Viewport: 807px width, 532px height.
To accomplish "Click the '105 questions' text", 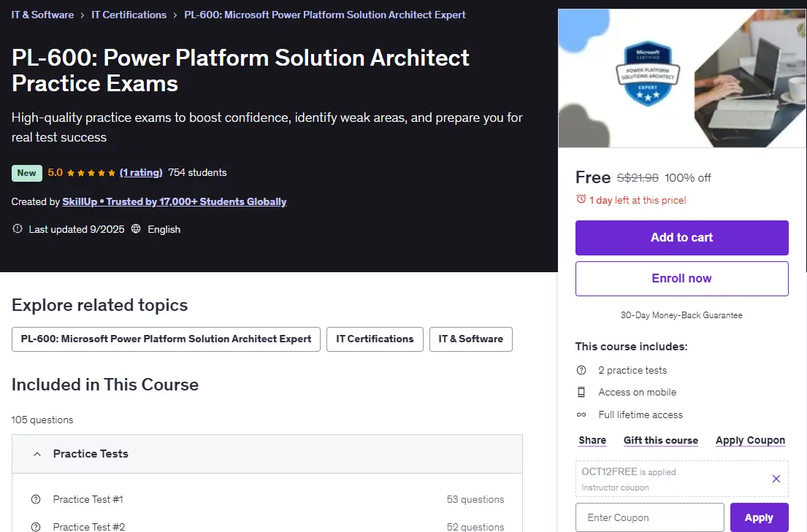I will click(x=42, y=420).
